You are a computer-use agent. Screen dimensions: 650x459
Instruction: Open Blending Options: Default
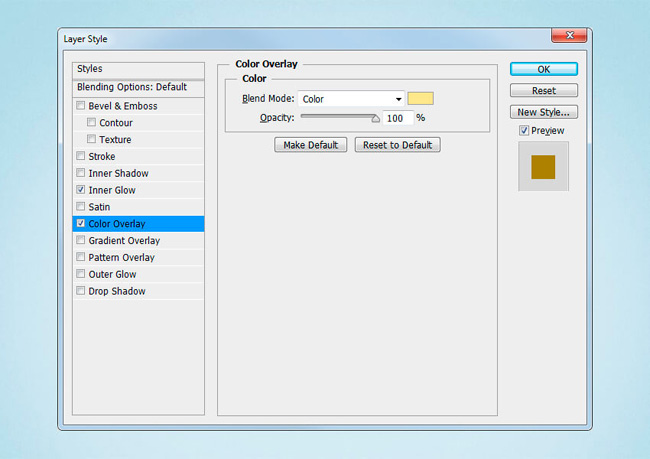coord(138,87)
